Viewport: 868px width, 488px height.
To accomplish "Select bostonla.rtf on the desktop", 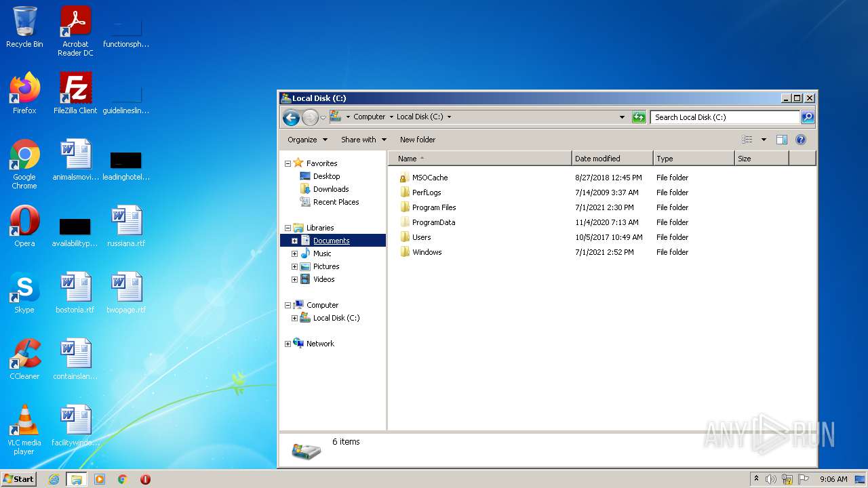I will click(x=75, y=293).
